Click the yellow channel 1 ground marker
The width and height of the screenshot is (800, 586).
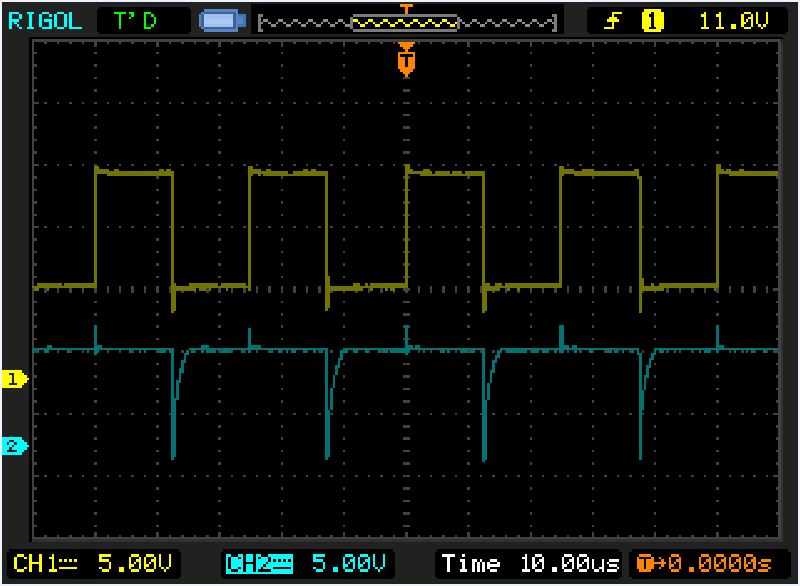tap(15, 379)
